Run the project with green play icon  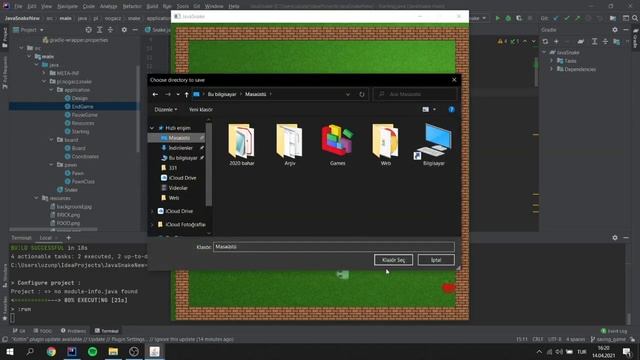click(498, 18)
